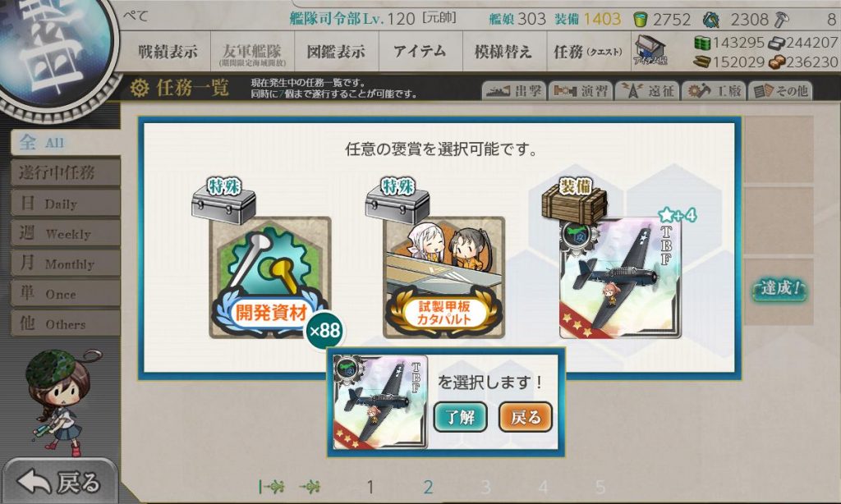
Task: Pick the TBF torpedo bomber equipment reward
Action: click(620, 277)
